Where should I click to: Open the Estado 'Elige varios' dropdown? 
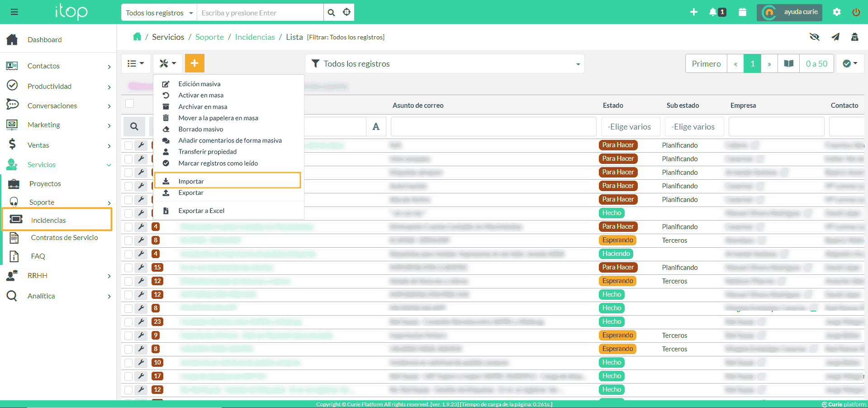click(x=630, y=127)
